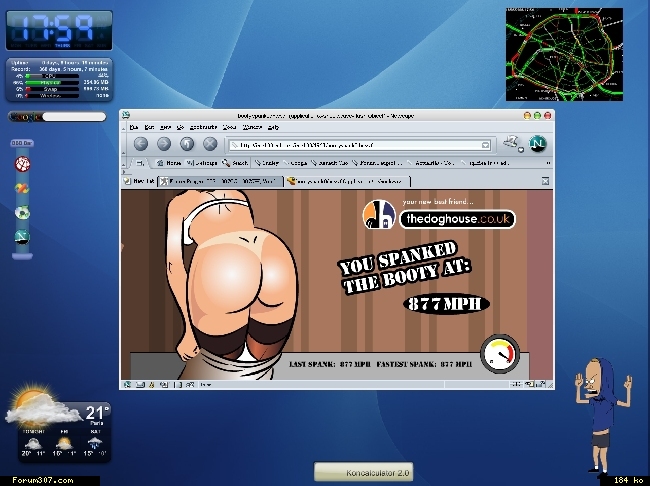The width and height of the screenshot is (650, 486).
Task: Launch the red globe icon in OSD Bar
Action: click(22, 164)
